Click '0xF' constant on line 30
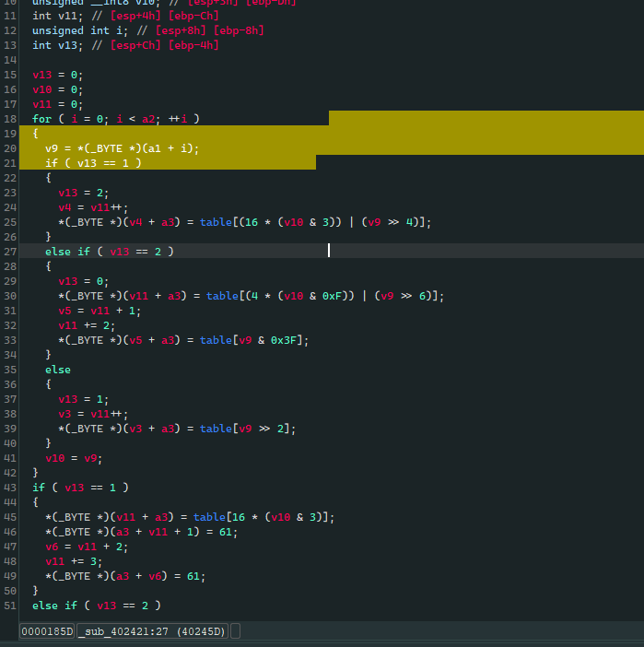The image size is (644, 647). tap(332, 296)
